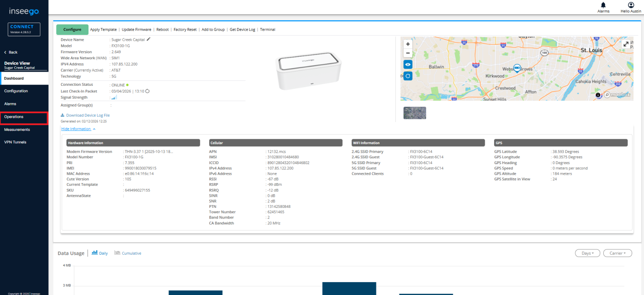Click Factory Reset
644x295 pixels.
point(185,30)
